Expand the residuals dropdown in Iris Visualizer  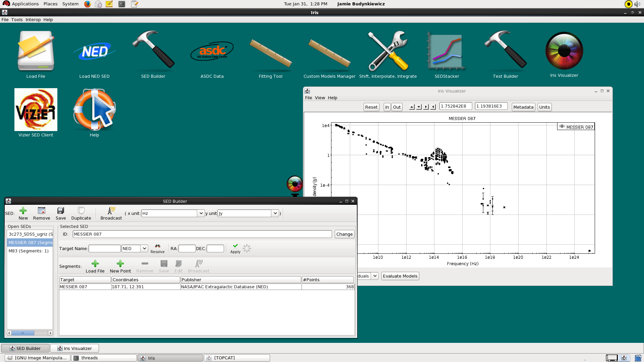coord(375,276)
